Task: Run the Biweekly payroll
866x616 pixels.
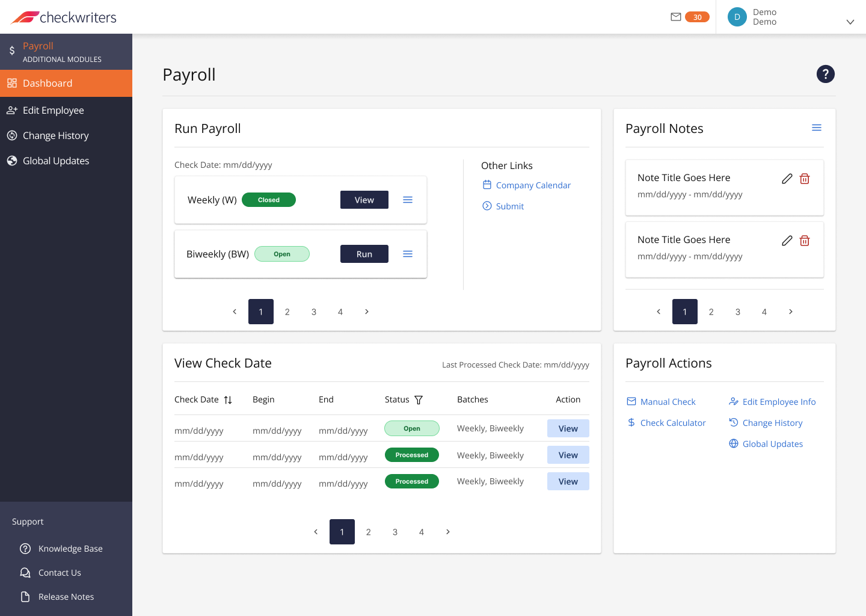Action: point(364,254)
